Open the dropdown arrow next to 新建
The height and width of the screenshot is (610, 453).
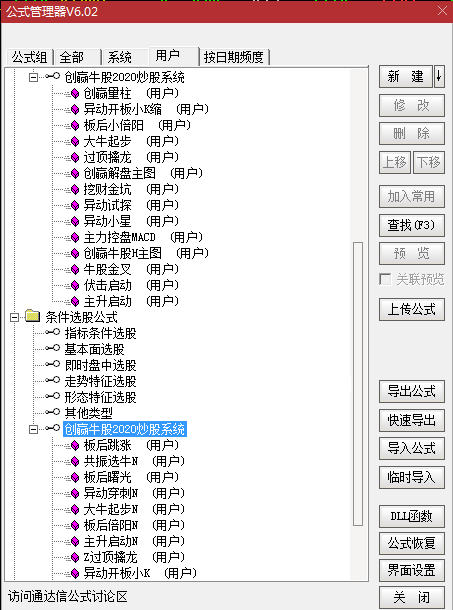point(439,77)
